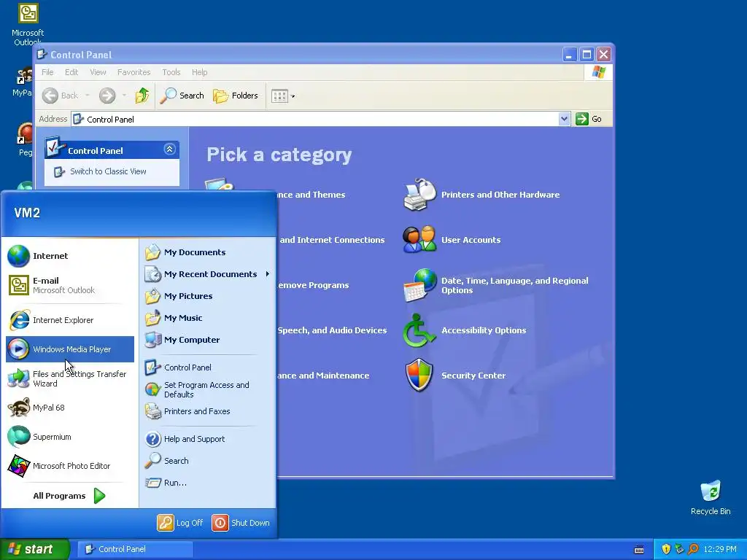Viewport: 747px width, 560px height.
Task: Open the Tools menu
Action: pos(171,72)
